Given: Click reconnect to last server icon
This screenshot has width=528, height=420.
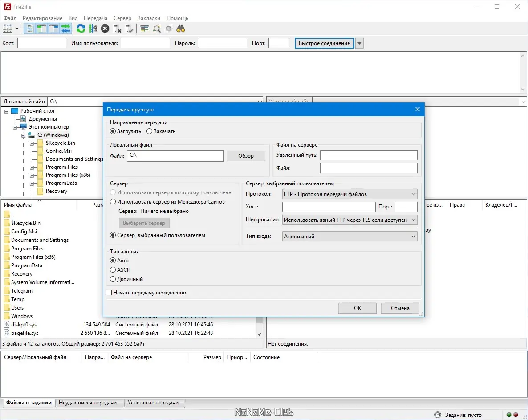Looking at the screenshot, I should [129, 29].
